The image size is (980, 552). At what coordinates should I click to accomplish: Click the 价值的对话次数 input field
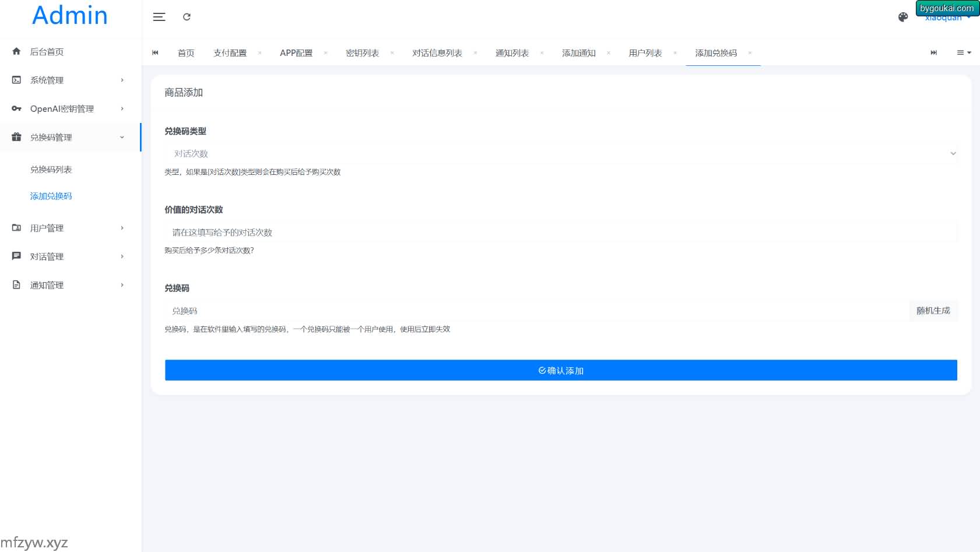point(560,233)
